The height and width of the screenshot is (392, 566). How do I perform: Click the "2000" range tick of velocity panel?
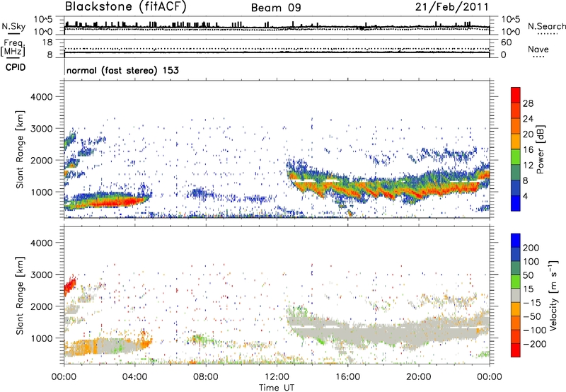tap(41, 306)
